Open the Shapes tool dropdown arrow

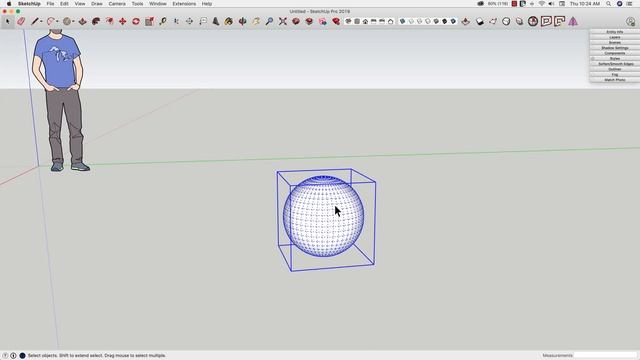pos(73,22)
